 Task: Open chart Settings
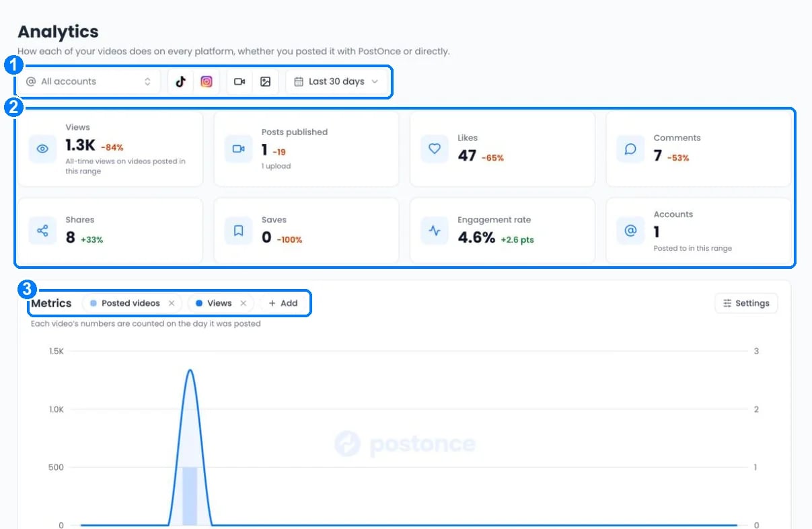point(746,303)
